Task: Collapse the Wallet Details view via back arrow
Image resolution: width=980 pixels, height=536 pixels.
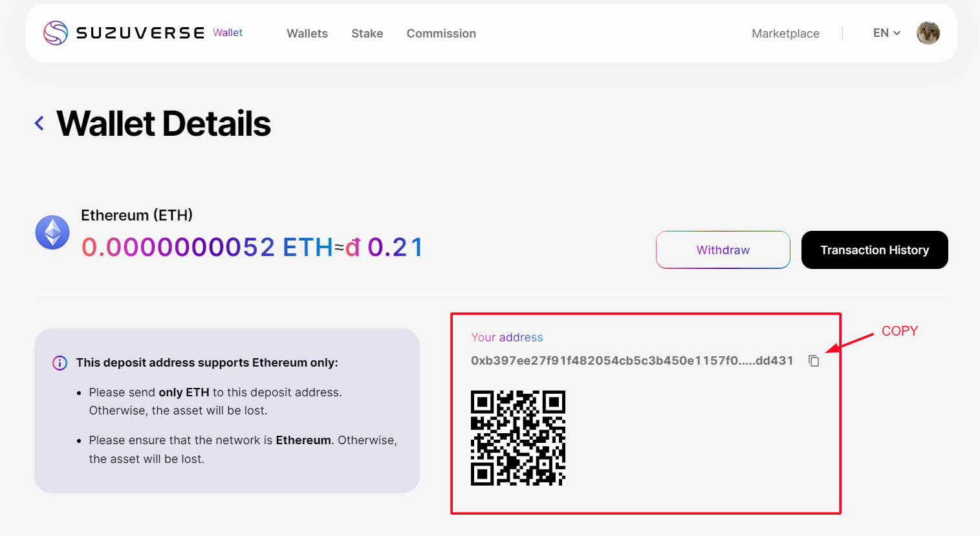Action: [39, 123]
